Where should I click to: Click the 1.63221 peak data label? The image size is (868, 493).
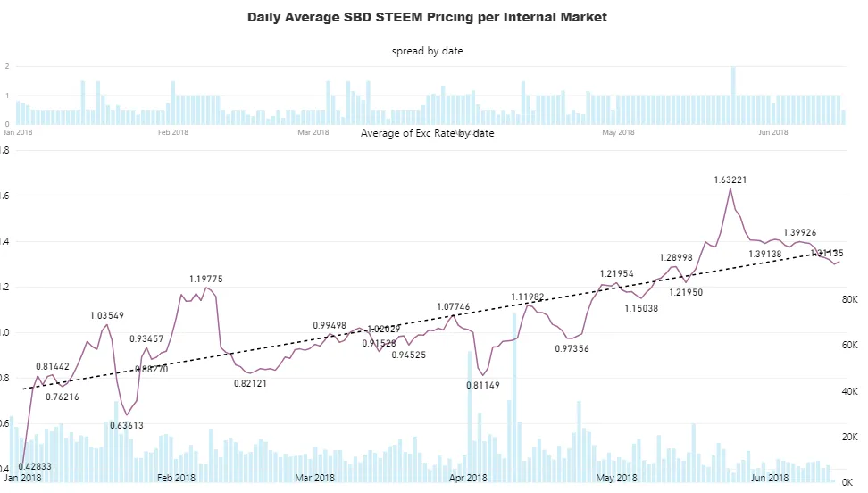(x=730, y=180)
